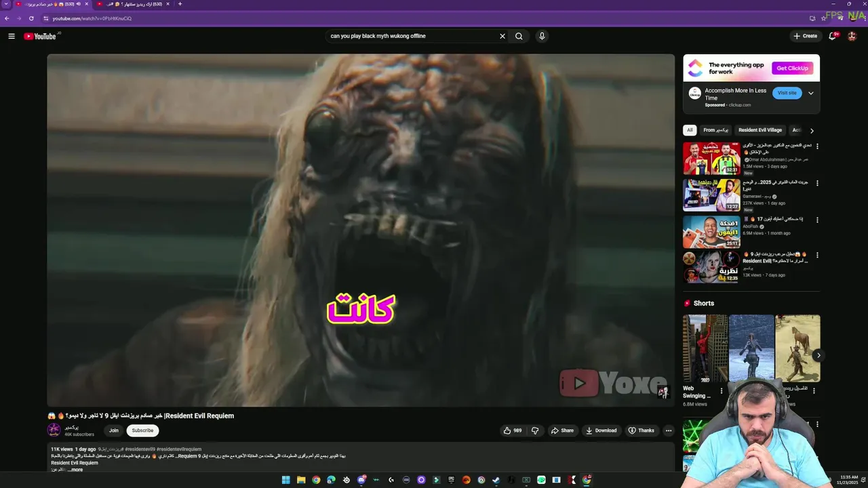Open the YouTube hamburger guide menu
Viewport: 868px width, 488px height.
(x=12, y=36)
